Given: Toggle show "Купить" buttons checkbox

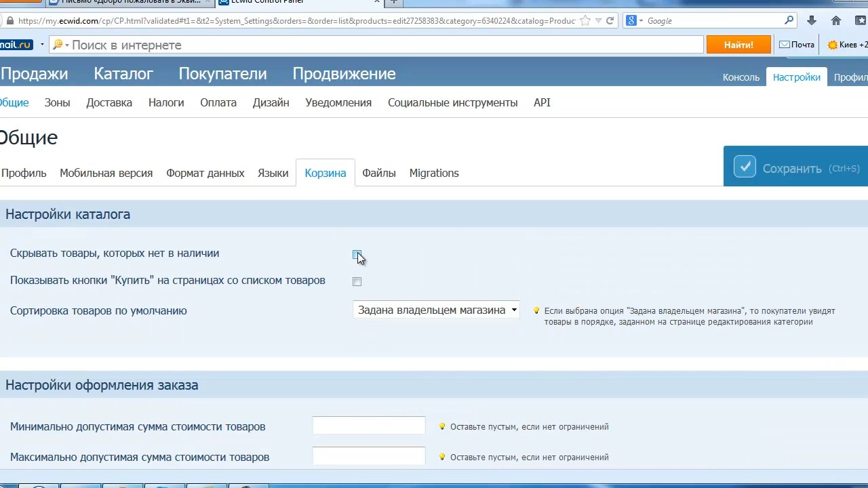Looking at the screenshot, I should (357, 281).
